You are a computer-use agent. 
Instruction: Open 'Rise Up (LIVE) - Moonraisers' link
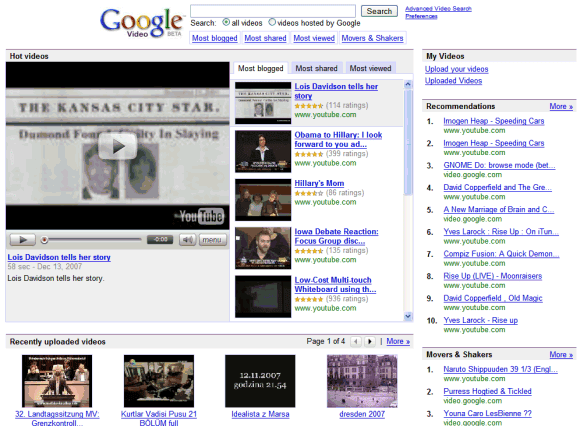coord(493,276)
